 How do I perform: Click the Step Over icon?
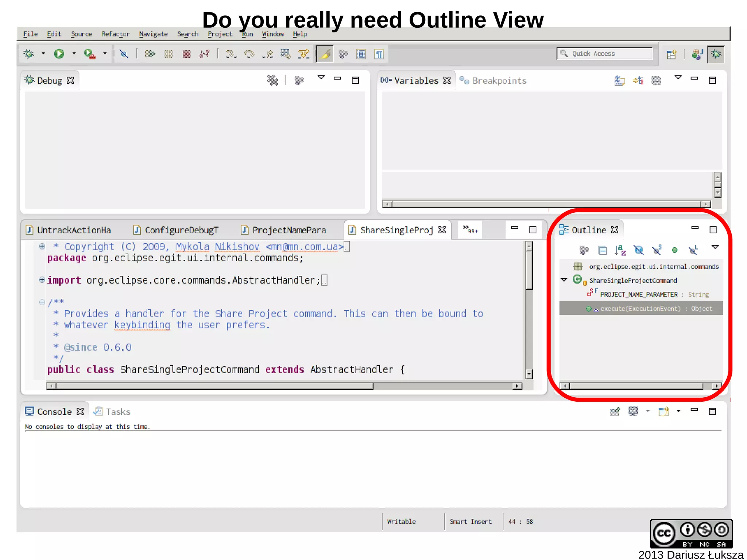[x=249, y=54]
